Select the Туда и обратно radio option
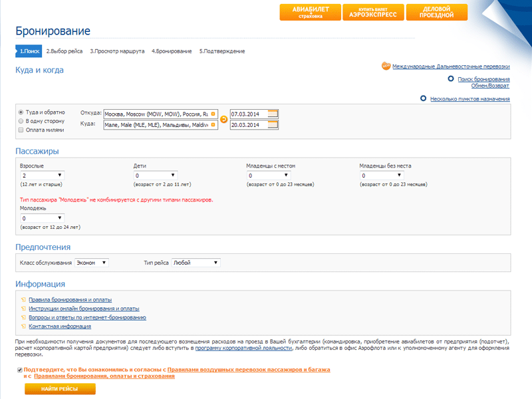Image resolution: width=532 pixels, height=399 pixels. 21,112
